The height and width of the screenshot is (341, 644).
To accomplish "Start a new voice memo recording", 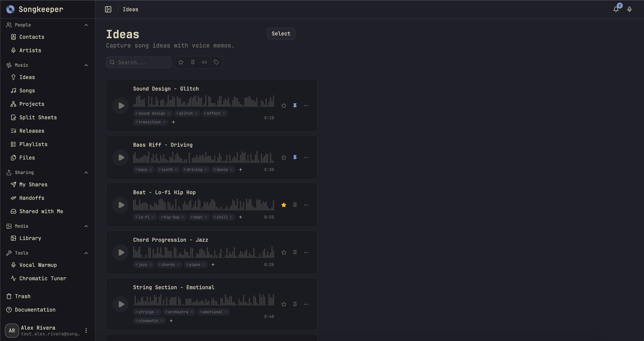I will coord(629,9).
